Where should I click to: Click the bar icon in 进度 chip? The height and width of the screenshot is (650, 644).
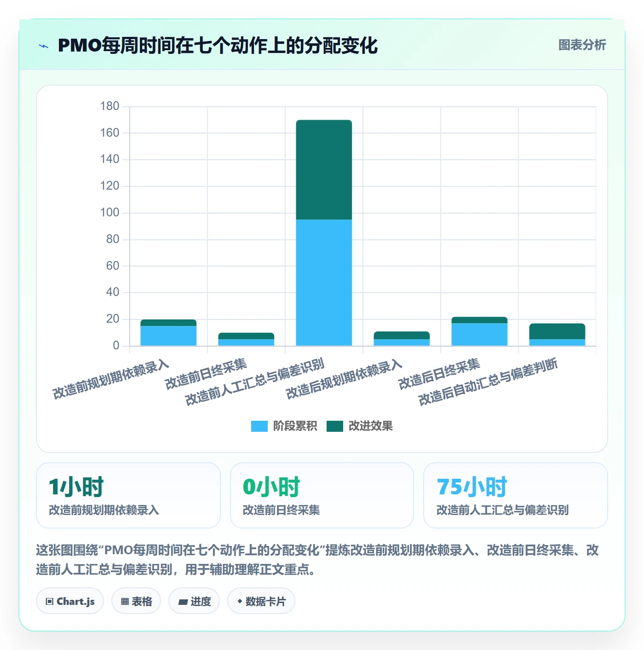(x=183, y=602)
